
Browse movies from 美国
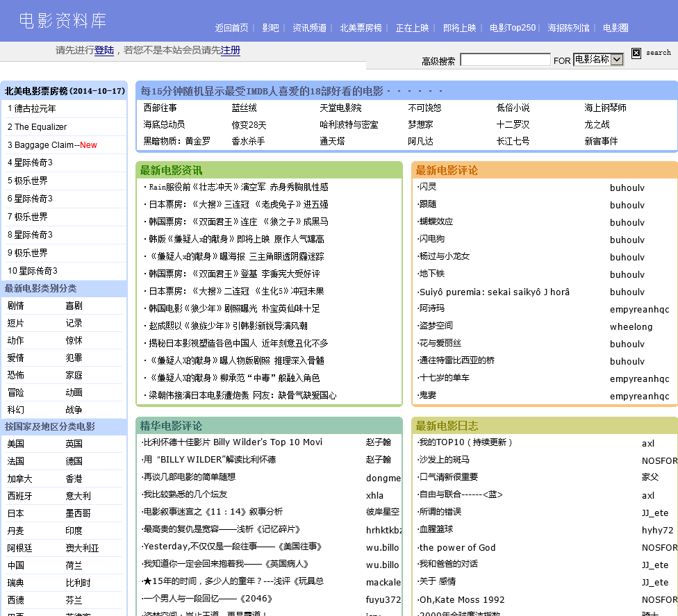[15, 444]
